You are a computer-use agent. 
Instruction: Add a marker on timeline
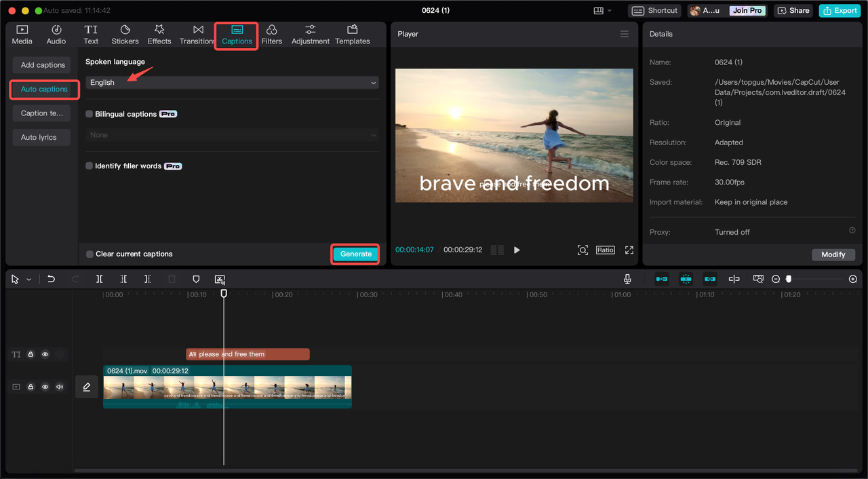[196, 279]
